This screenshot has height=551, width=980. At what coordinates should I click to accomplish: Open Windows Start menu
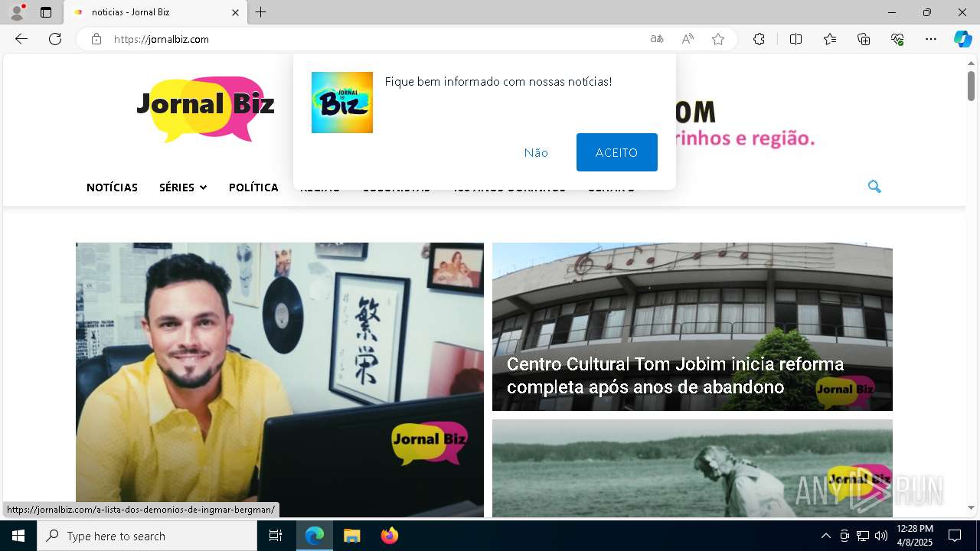[18, 536]
